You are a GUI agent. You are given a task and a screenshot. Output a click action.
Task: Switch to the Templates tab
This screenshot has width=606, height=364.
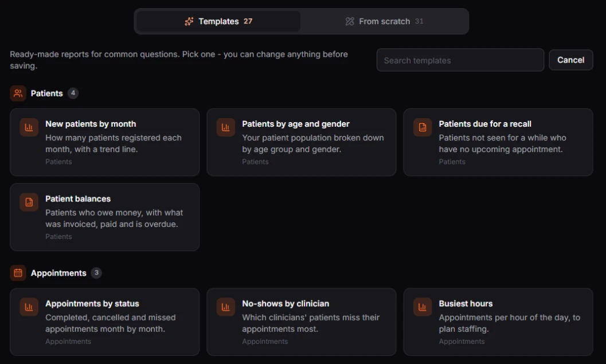pyautogui.click(x=218, y=21)
